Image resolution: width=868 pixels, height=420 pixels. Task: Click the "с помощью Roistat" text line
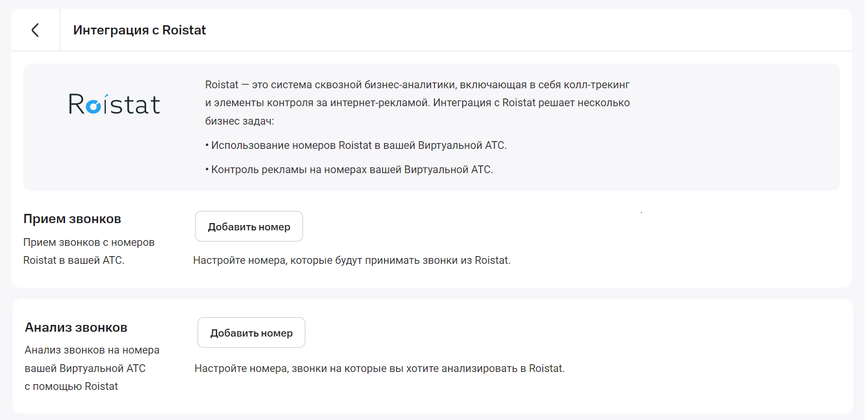[x=71, y=387]
